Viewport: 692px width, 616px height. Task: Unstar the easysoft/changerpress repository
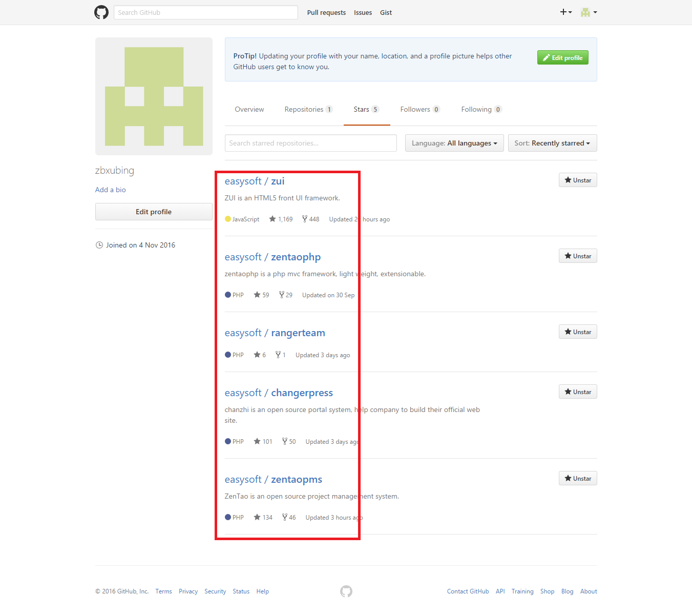tap(578, 392)
